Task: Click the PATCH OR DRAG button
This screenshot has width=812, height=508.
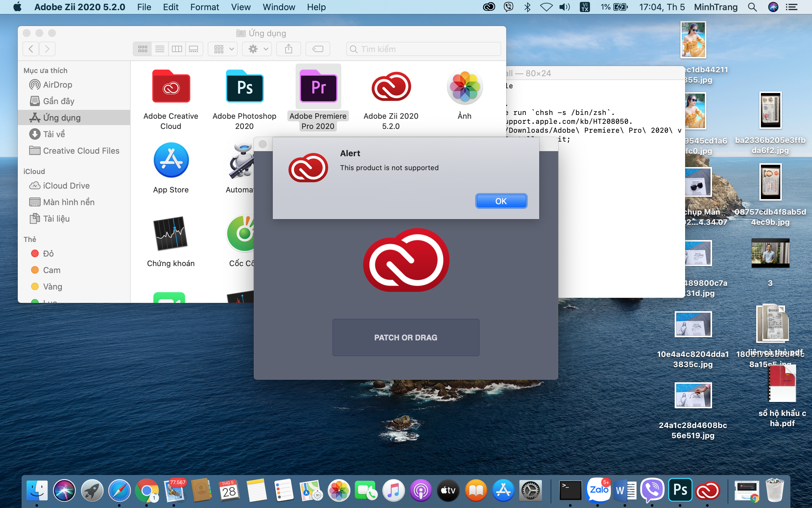Action: [406, 337]
